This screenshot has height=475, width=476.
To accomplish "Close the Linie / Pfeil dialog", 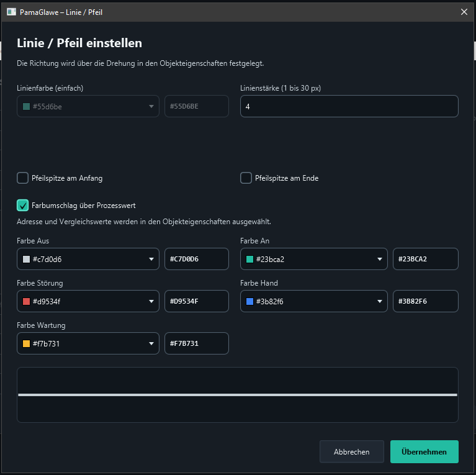I will [x=464, y=12].
